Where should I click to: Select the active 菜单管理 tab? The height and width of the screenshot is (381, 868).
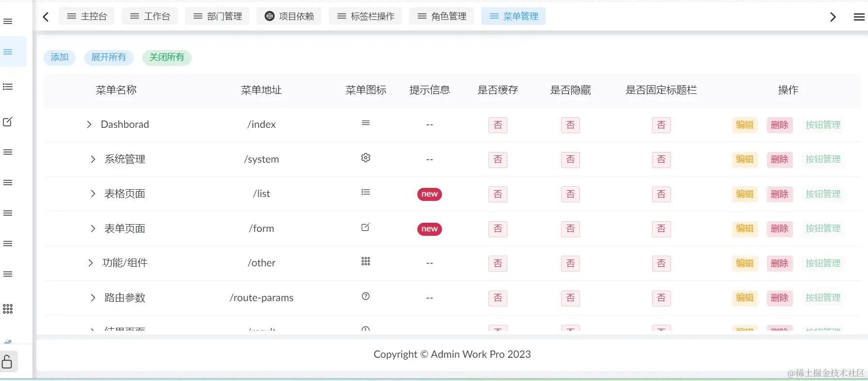coord(513,16)
